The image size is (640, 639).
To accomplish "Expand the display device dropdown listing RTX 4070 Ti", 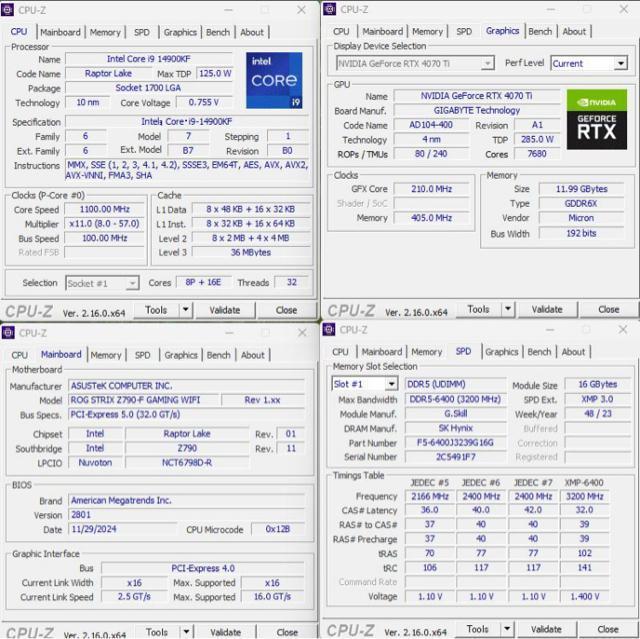I will click(x=487, y=63).
